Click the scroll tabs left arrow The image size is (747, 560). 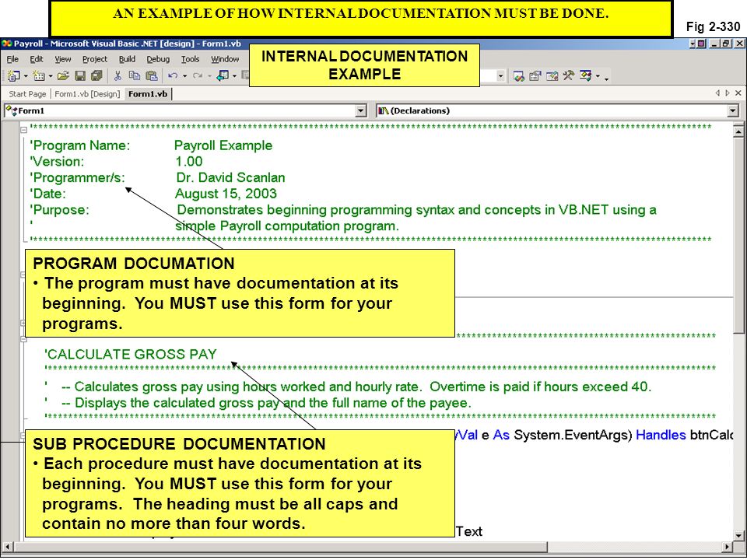tap(717, 93)
